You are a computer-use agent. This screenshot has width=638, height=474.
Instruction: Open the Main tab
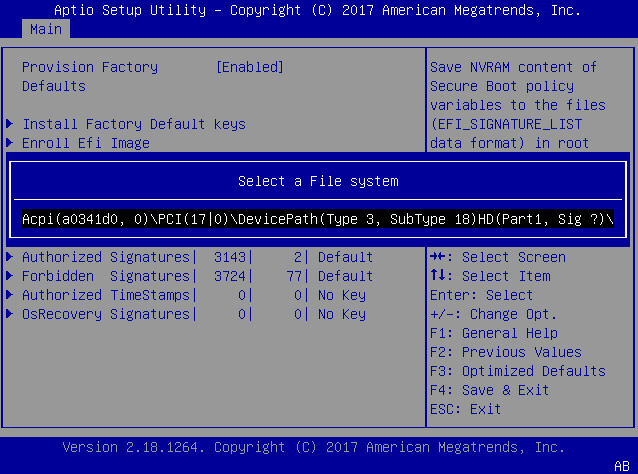click(46, 29)
